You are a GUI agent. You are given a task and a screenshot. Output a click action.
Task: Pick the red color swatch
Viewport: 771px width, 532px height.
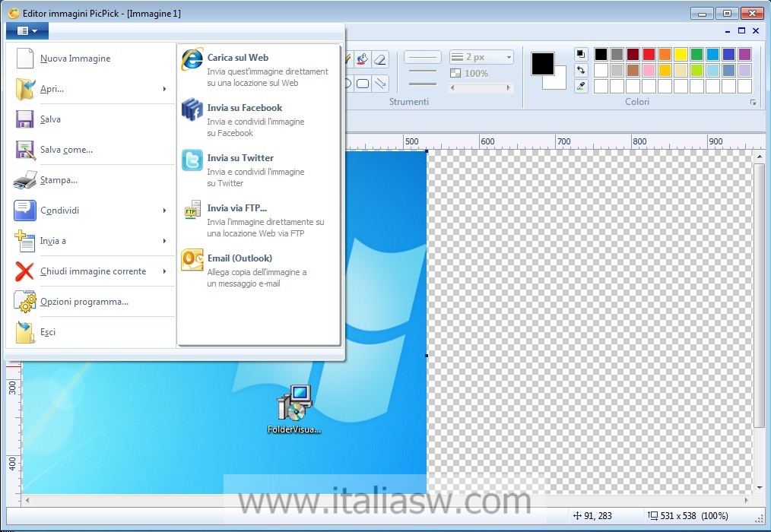click(649, 54)
